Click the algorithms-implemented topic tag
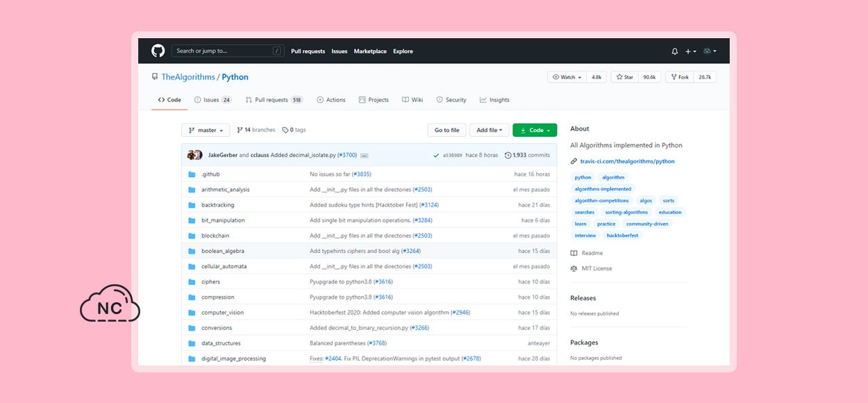Viewport: 868px width, 403px height. pos(603,189)
